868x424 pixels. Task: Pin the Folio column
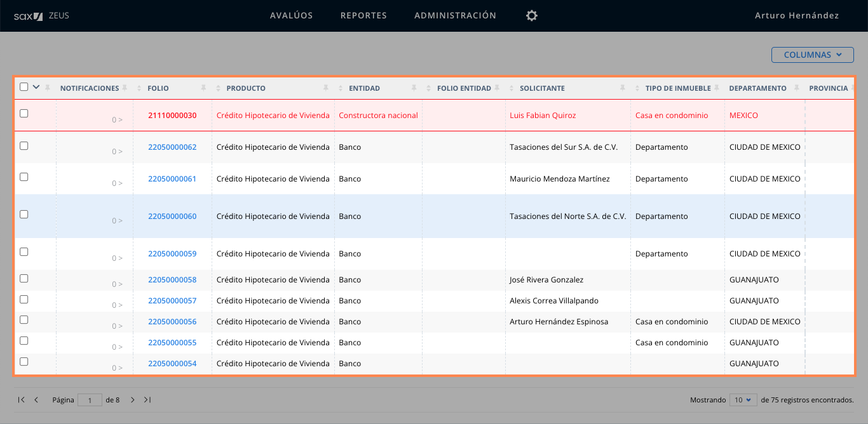point(203,88)
